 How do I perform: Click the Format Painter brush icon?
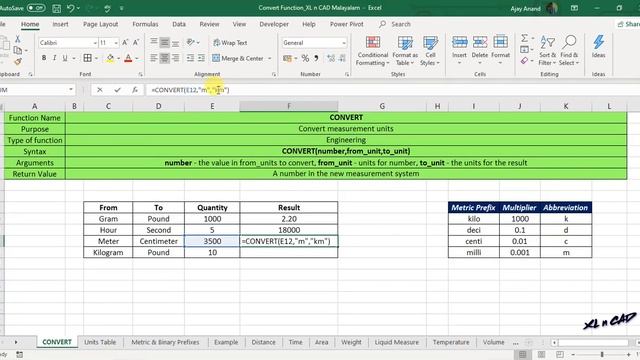click(18, 62)
